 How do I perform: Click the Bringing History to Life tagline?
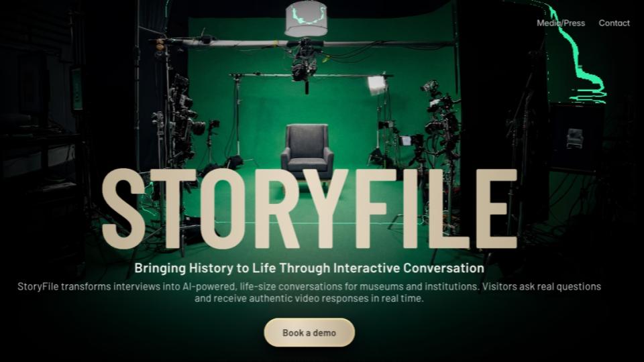tap(309, 268)
